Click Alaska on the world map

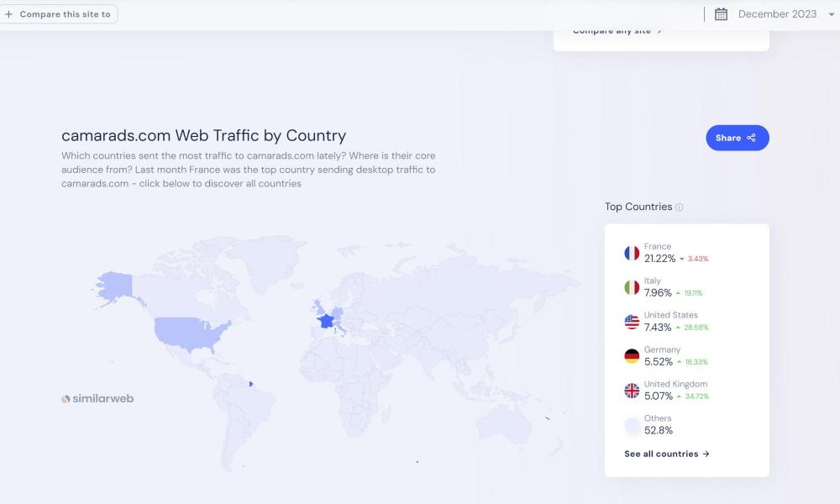tap(116, 286)
